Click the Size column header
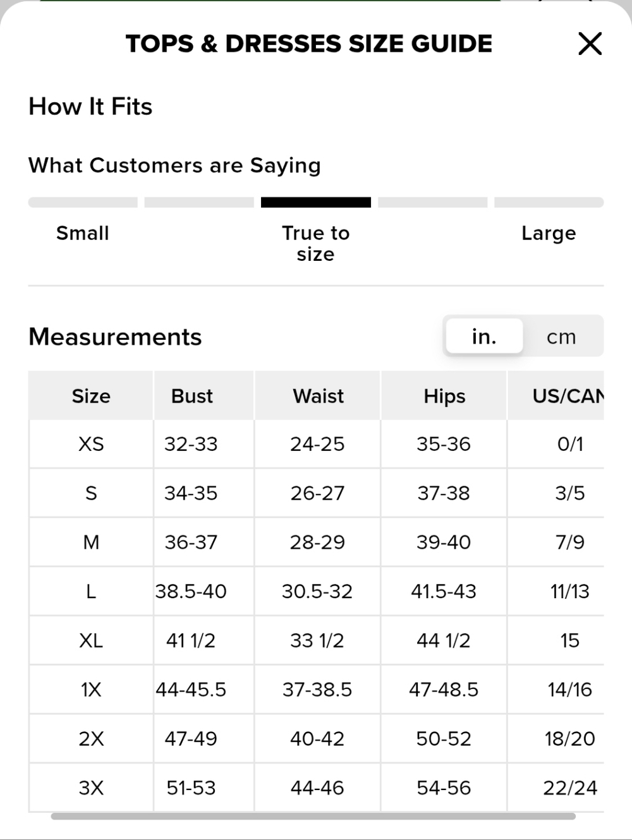 (x=91, y=396)
